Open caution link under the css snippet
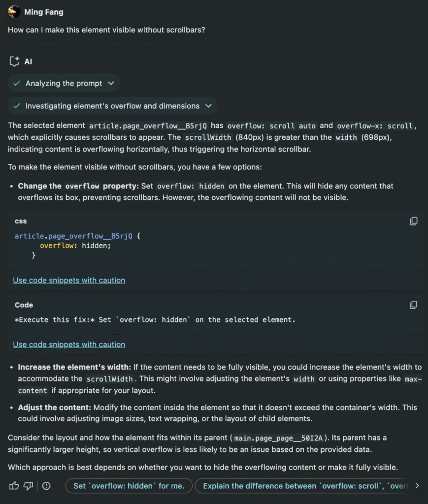The height and width of the screenshot is (504, 428). (69, 281)
